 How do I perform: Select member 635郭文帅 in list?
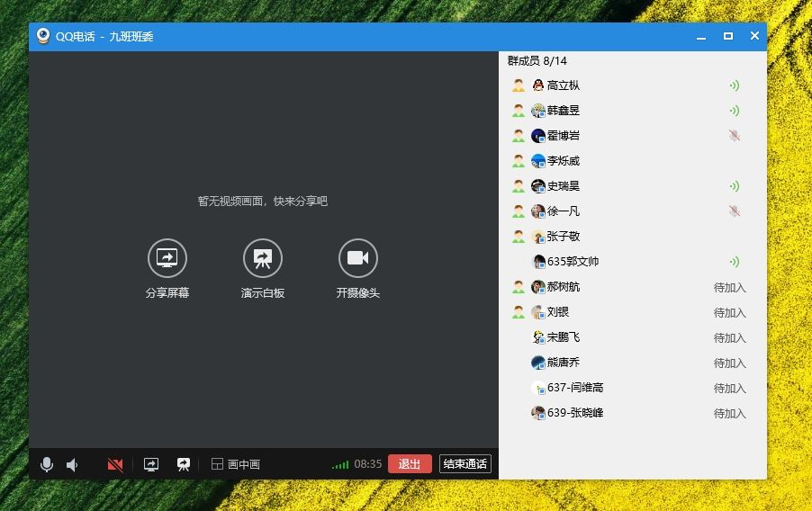tap(573, 262)
